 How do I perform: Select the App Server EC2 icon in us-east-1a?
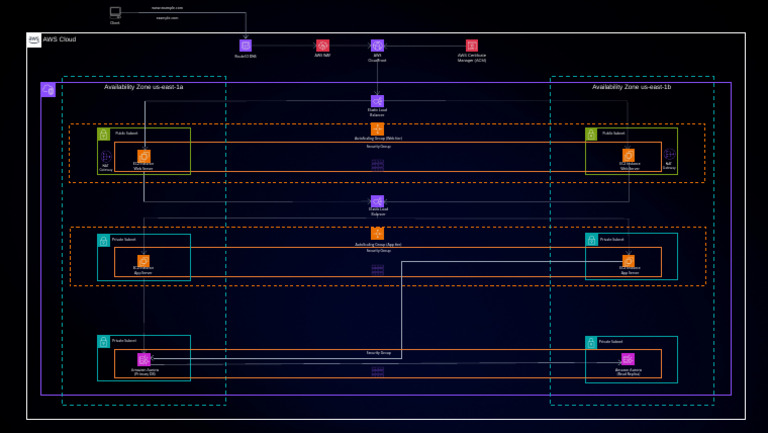(143, 261)
